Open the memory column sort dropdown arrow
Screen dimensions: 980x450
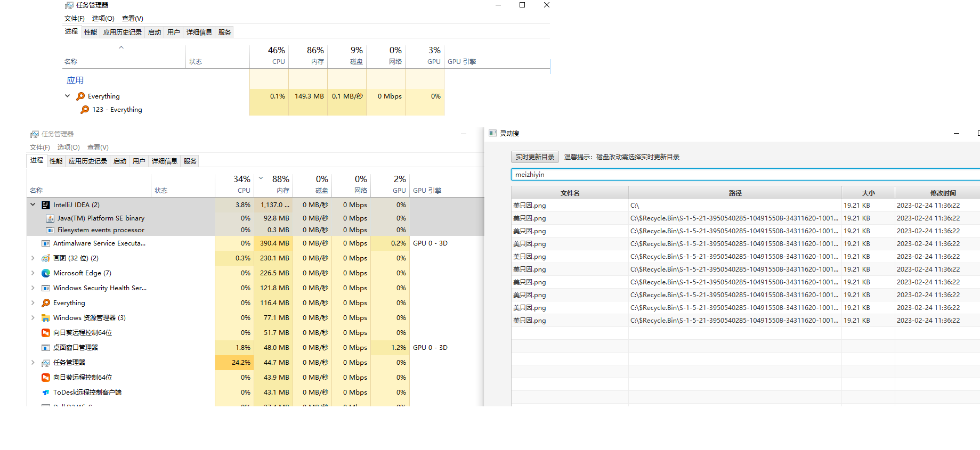(x=261, y=178)
